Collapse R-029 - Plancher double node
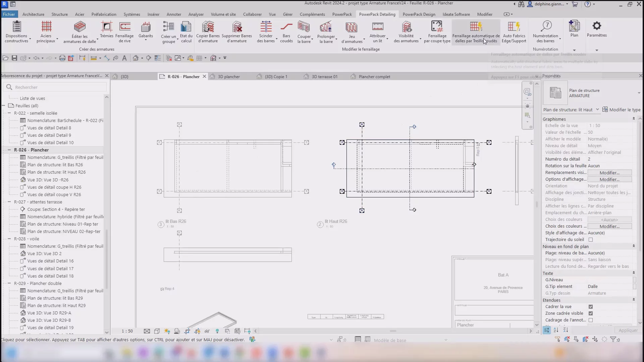The height and width of the screenshot is (362, 644). pyautogui.click(x=9, y=283)
